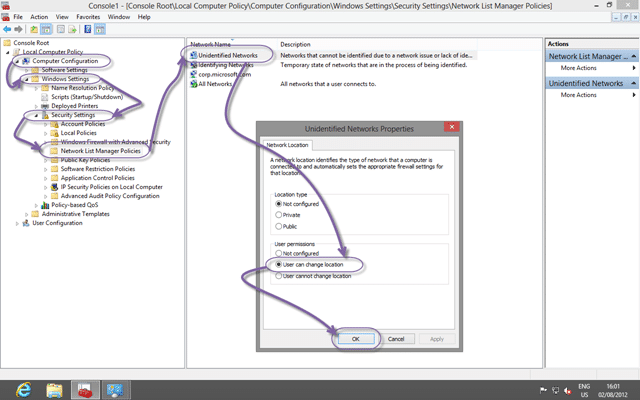This screenshot has height=400, width=640.
Task: Open Internet Explorer from the taskbar
Action: (x=24, y=390)
